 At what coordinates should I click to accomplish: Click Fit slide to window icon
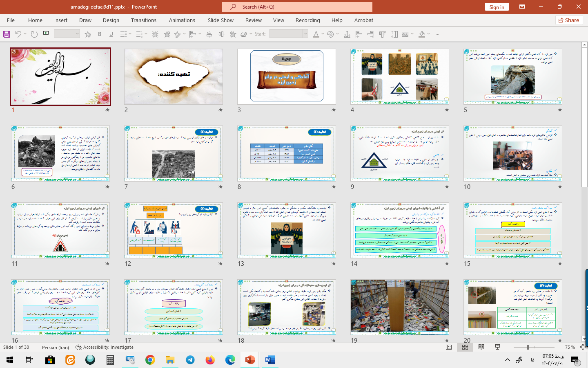583,347
